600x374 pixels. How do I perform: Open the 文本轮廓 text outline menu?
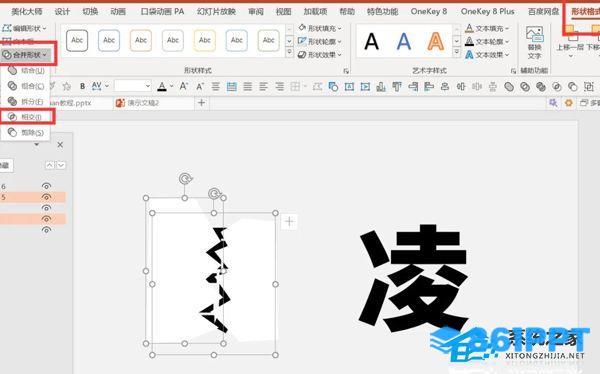coord(487,41)
